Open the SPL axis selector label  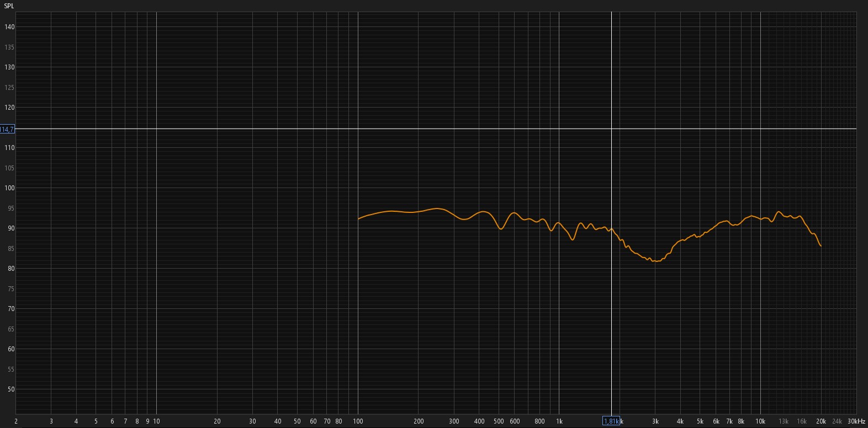tap(9, 6)
